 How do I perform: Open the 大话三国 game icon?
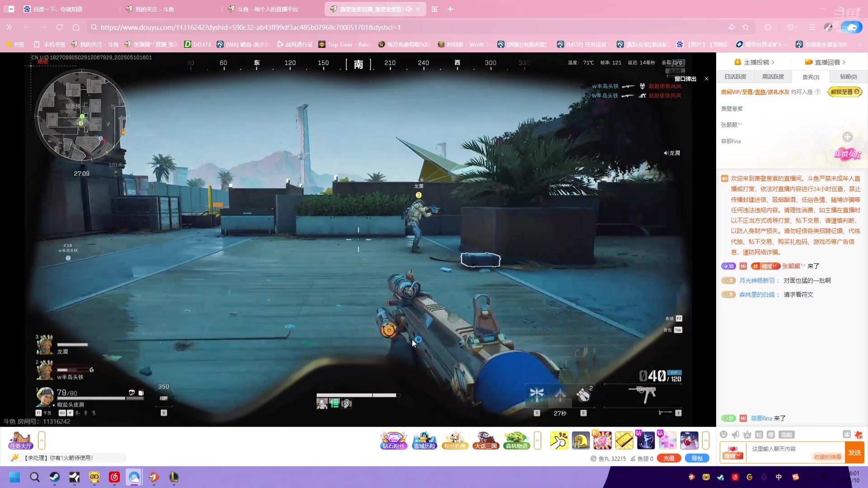pos(486,440)
